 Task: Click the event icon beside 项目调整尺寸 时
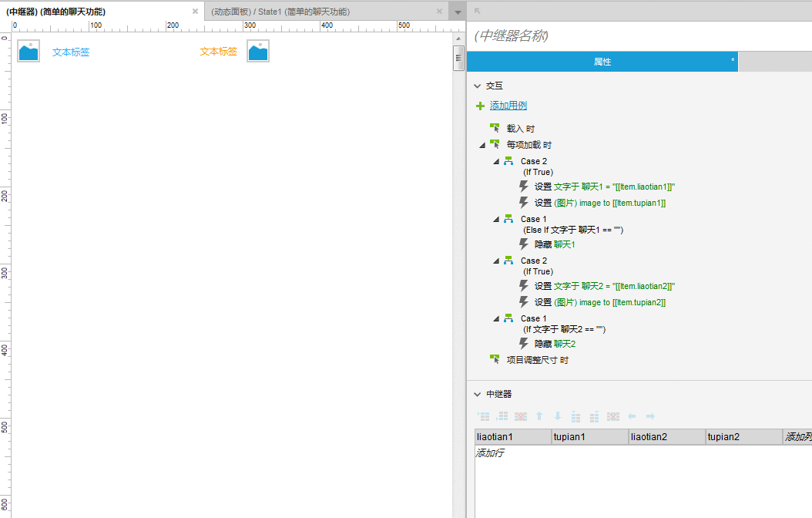[495, 359]
